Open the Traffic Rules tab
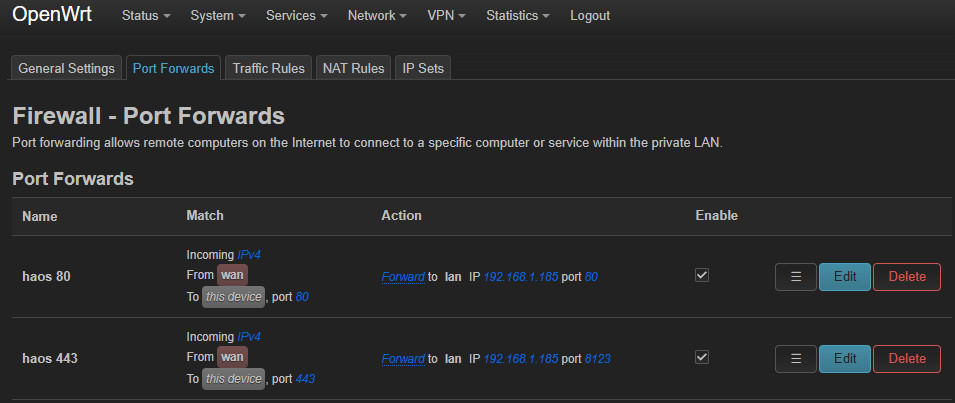The height and width of the screenshot is (403, 955). tap(269, 68)
